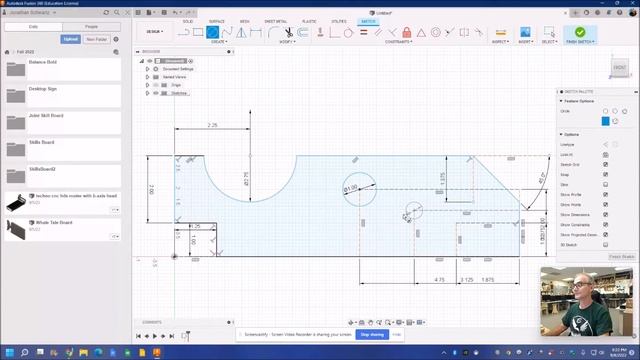Click the Insert image icon
The image size is (640, 360).
[525, 32]
